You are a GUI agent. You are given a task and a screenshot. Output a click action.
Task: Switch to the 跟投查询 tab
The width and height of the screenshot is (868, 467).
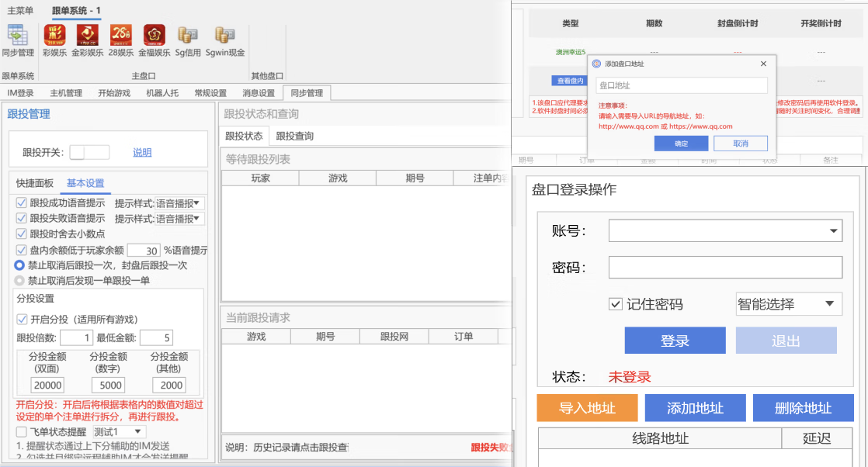294,136
